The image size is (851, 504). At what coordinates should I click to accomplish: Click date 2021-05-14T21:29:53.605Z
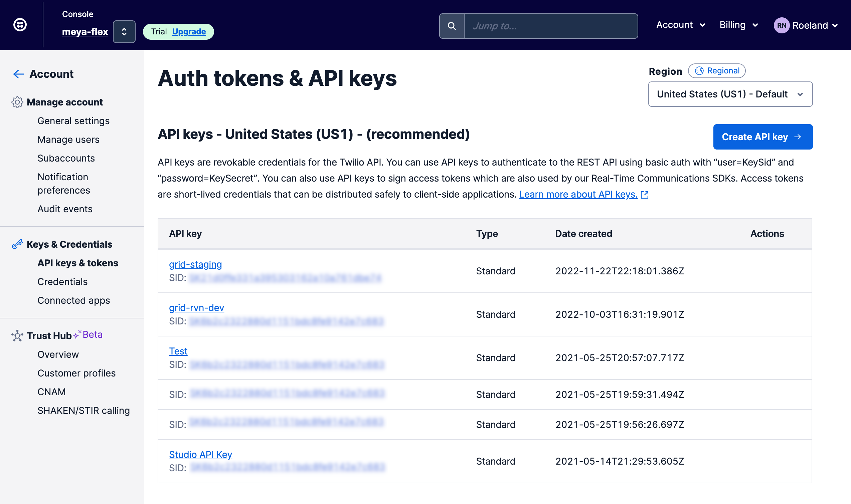(620, 461)
